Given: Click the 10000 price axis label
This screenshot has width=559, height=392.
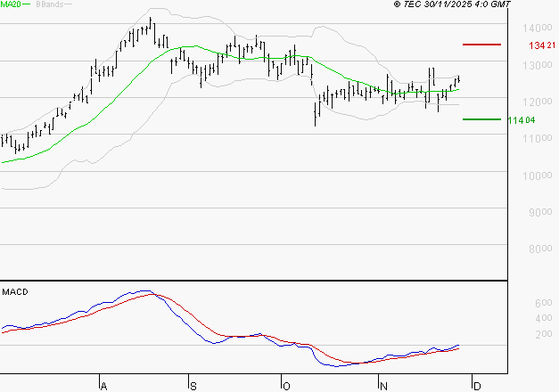Looking at the screenshot, I should (538, 176).
